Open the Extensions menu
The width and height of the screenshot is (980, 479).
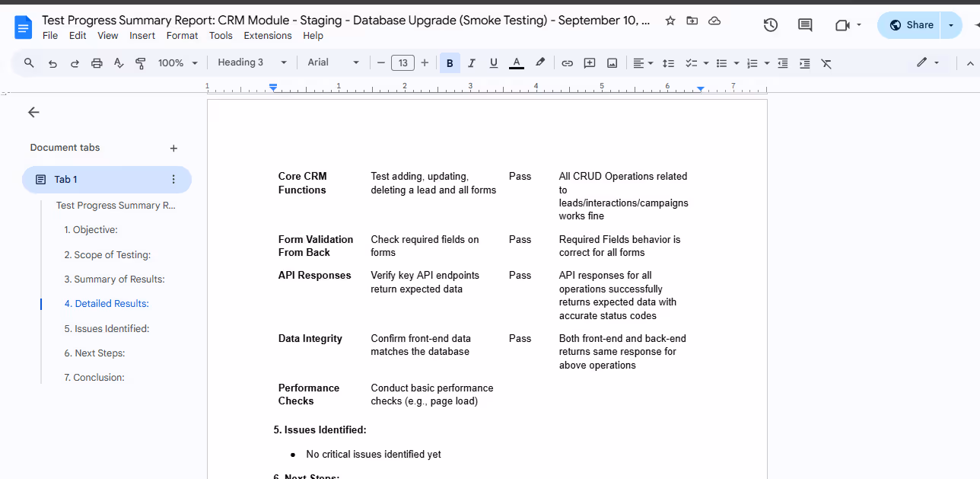268,36
